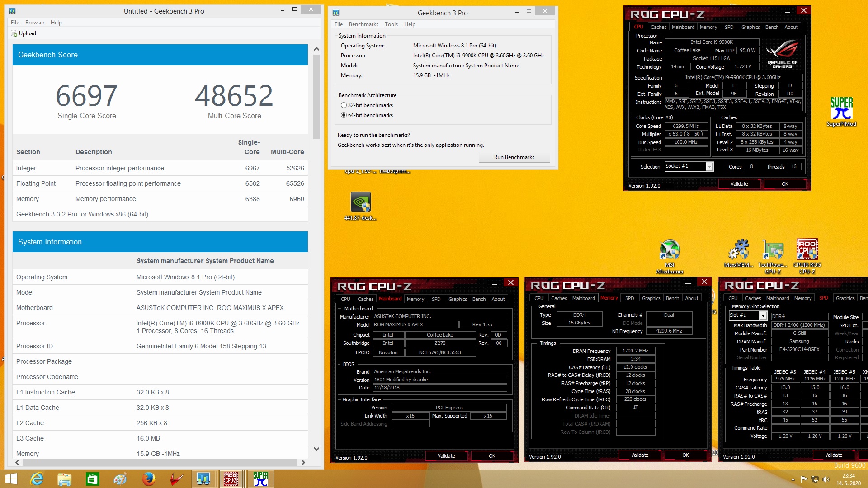Open the Browser menu in Geekbench results
This screenshot has height=488, width=868.
pyautogui.click(x=35, y=23)
